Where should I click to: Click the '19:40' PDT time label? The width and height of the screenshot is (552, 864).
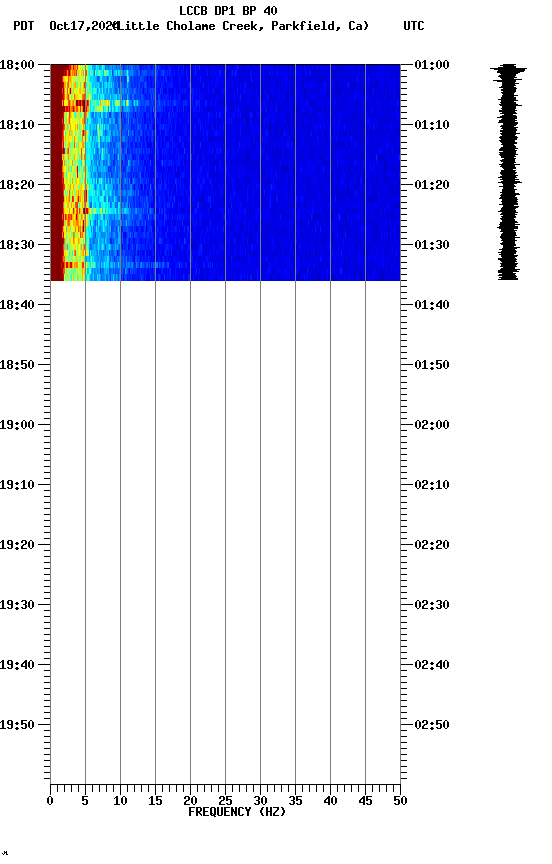point(17,665)
